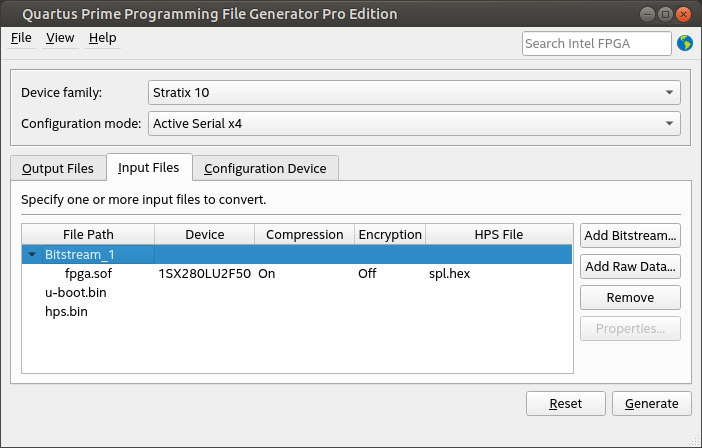Open the View menu
Viewport: 702px width, 448px height.
click(x=60, y=38)
